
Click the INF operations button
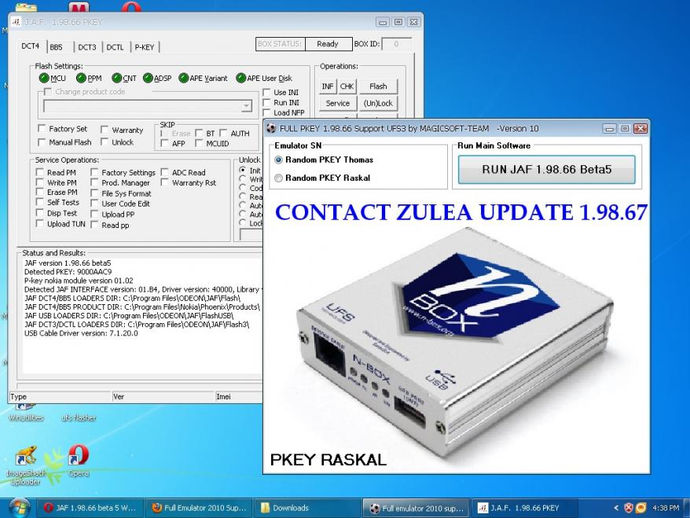327,86
